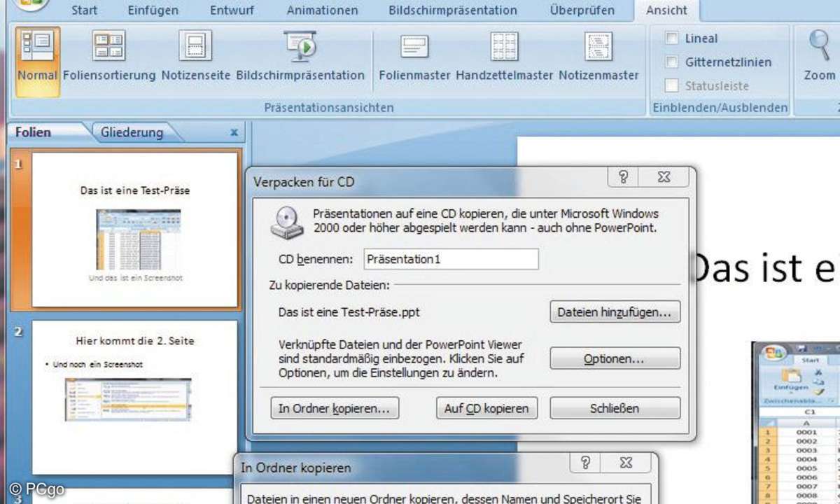
Task: Open the Notizenseite view
Action: click(x=195, y=45)
